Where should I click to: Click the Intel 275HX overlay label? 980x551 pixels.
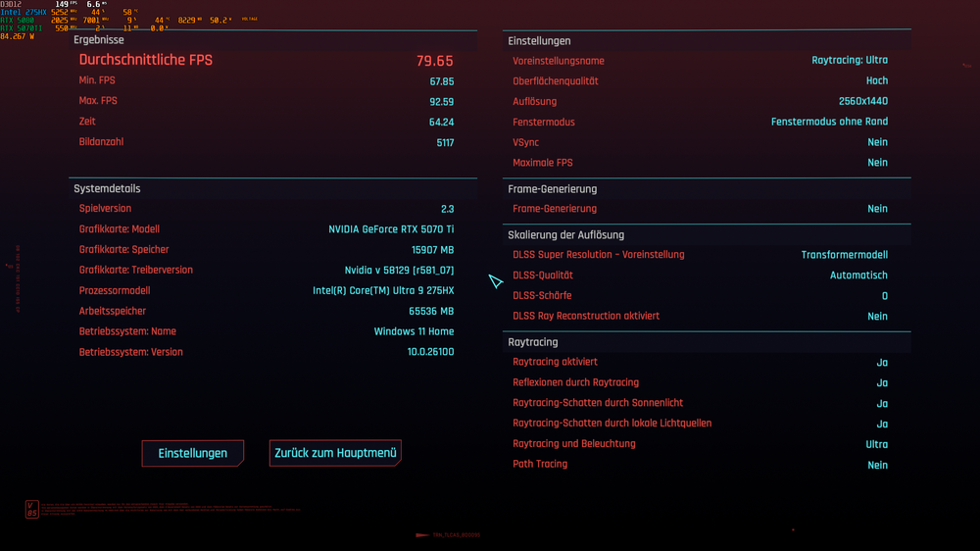(x=24, y=12)
